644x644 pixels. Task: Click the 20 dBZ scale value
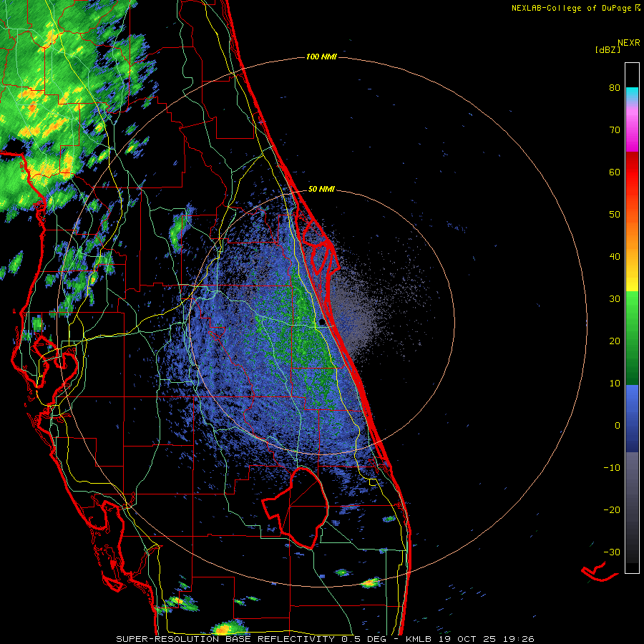[615, 341]
